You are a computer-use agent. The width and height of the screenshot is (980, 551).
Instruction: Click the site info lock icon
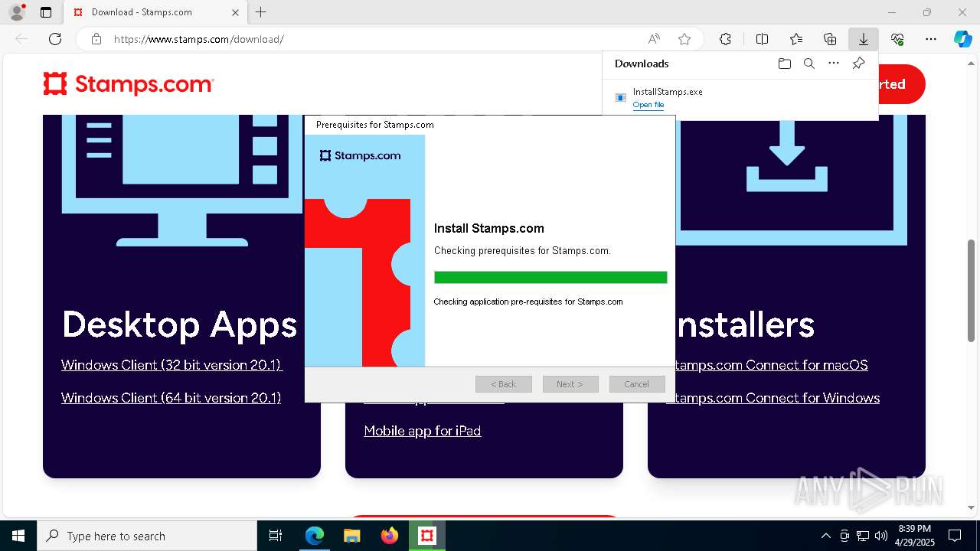(x=96, y=39)
